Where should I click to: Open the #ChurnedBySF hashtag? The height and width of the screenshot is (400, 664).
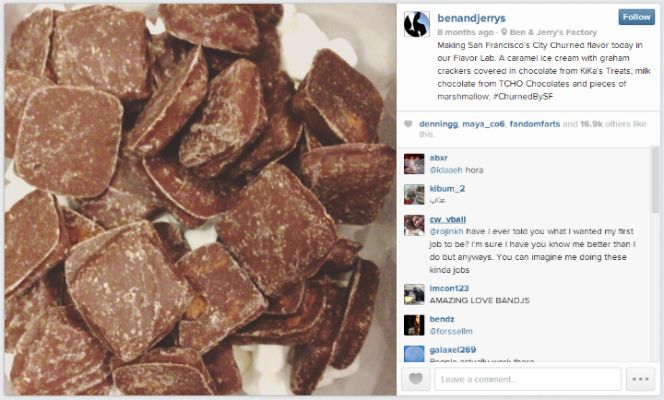coord(523,97)
